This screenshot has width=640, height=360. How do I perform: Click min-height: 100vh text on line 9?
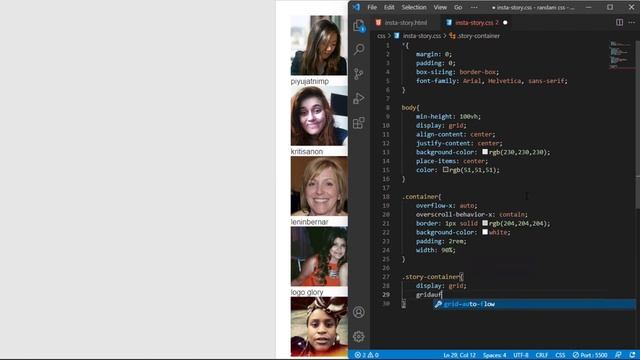tap(448, 116)
